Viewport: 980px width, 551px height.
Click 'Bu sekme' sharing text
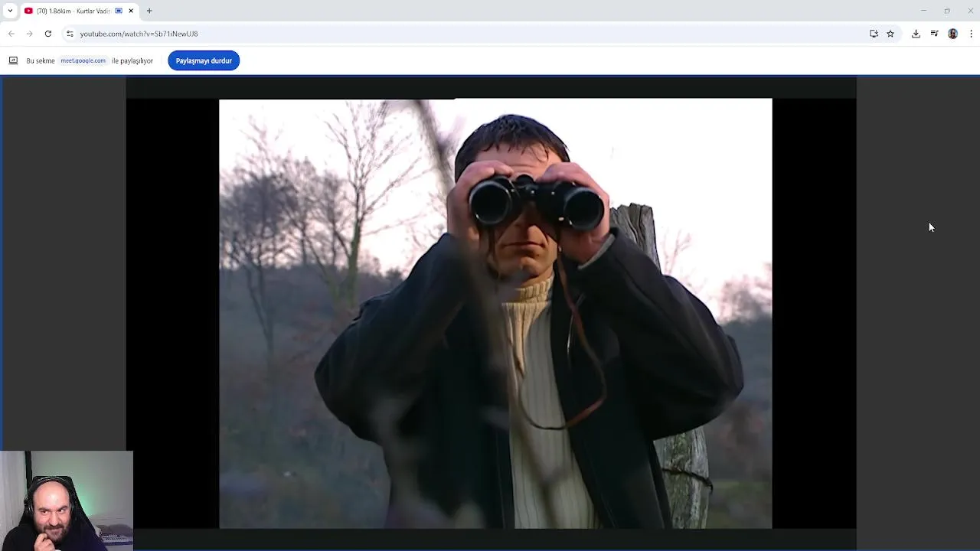click(41, 60)
